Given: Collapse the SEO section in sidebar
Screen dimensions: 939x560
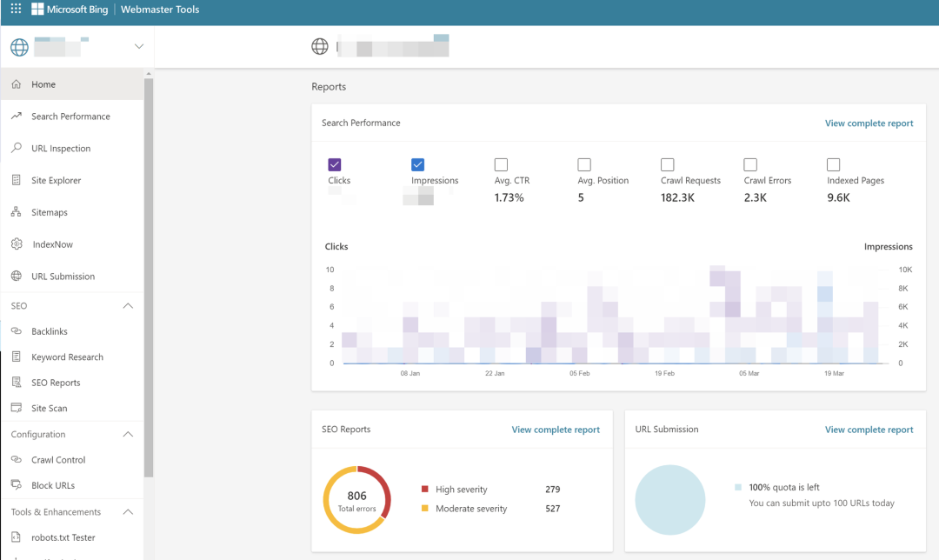Looking at the screenshot, I should 128,306.
